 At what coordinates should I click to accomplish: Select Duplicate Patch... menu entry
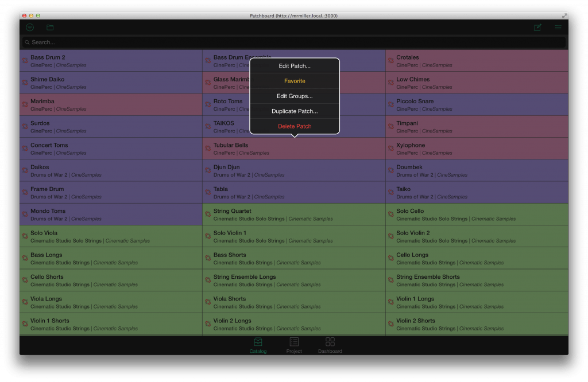click(x=295, y=111)
